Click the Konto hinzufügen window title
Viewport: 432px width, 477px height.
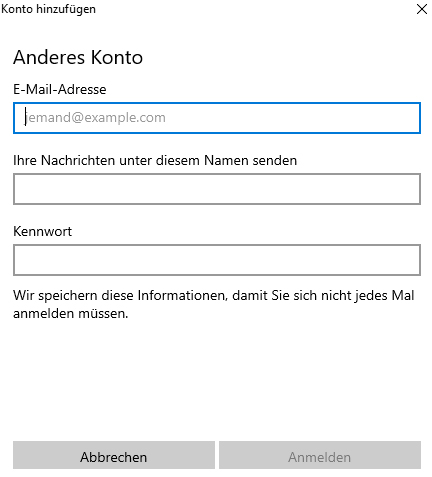48,9
